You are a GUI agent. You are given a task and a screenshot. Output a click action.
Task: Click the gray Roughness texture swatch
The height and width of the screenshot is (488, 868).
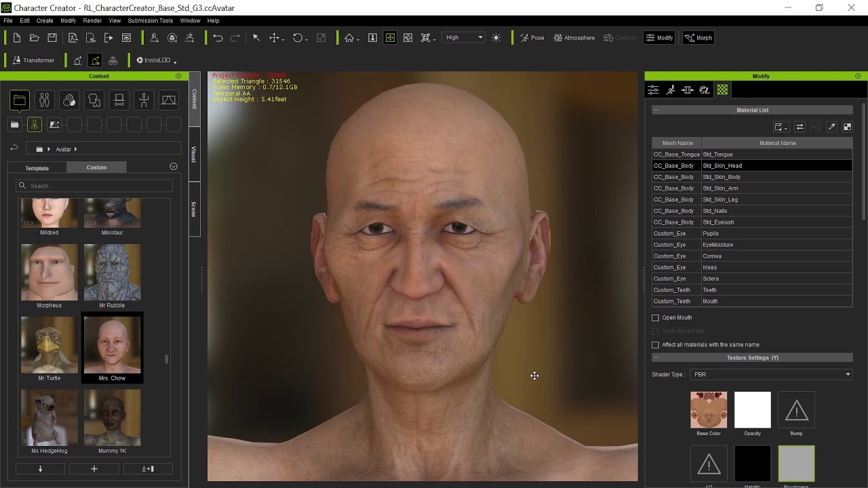point(796,464)
